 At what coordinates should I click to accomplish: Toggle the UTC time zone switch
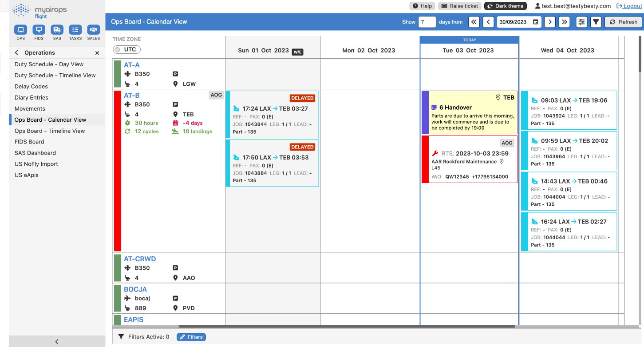[126, 50]
